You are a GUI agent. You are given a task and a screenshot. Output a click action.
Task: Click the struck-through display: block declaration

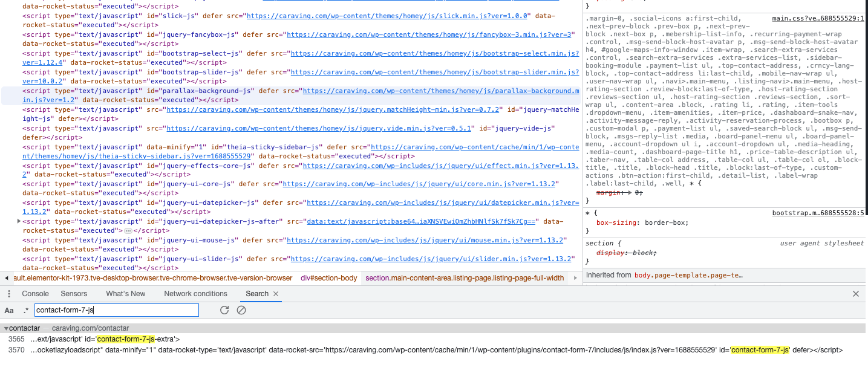(626, 253)
